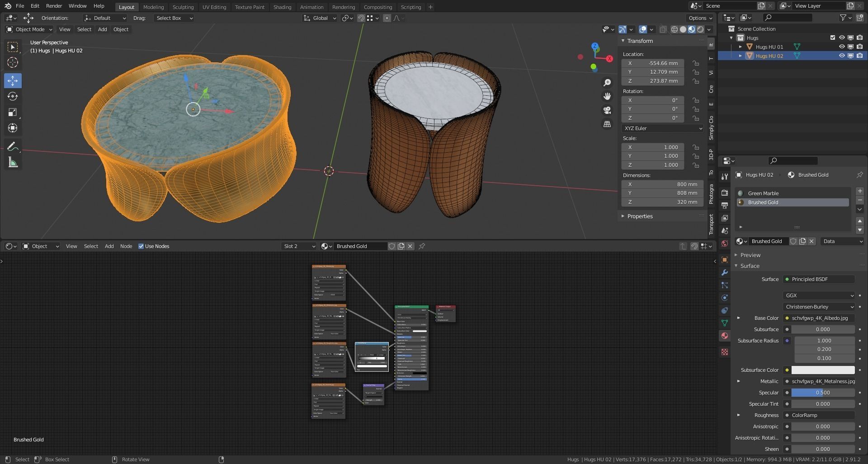
Task: Open the File menu
Action: [20, 6]
